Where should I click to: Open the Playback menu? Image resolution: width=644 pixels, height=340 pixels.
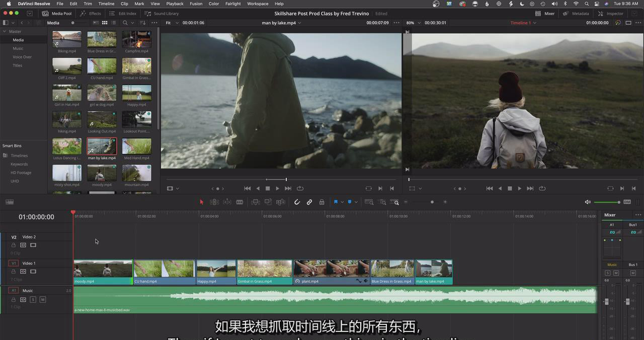click(175, 4)
